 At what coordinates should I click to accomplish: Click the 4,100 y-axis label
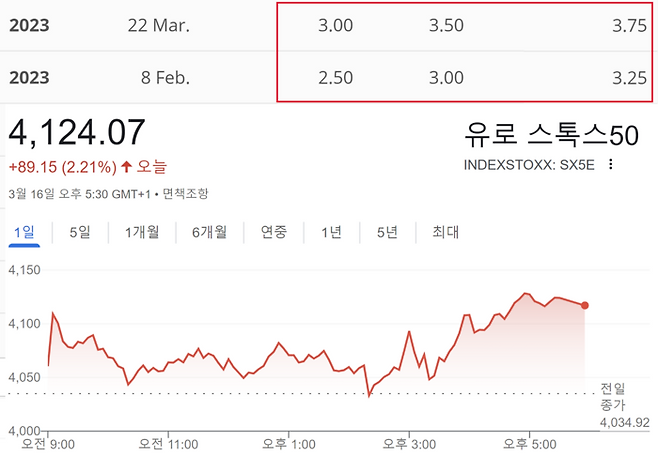(24, 323)
